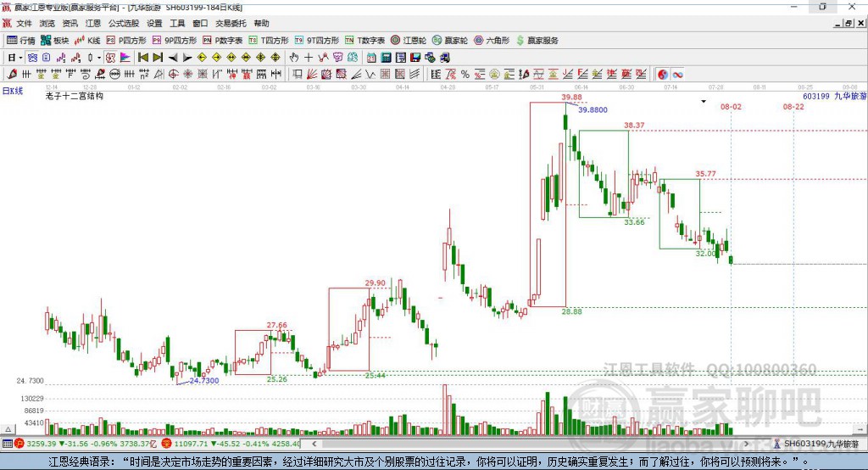Click the 603199 九华旅游 stock label
868x470 pixels.
[834, 96]
